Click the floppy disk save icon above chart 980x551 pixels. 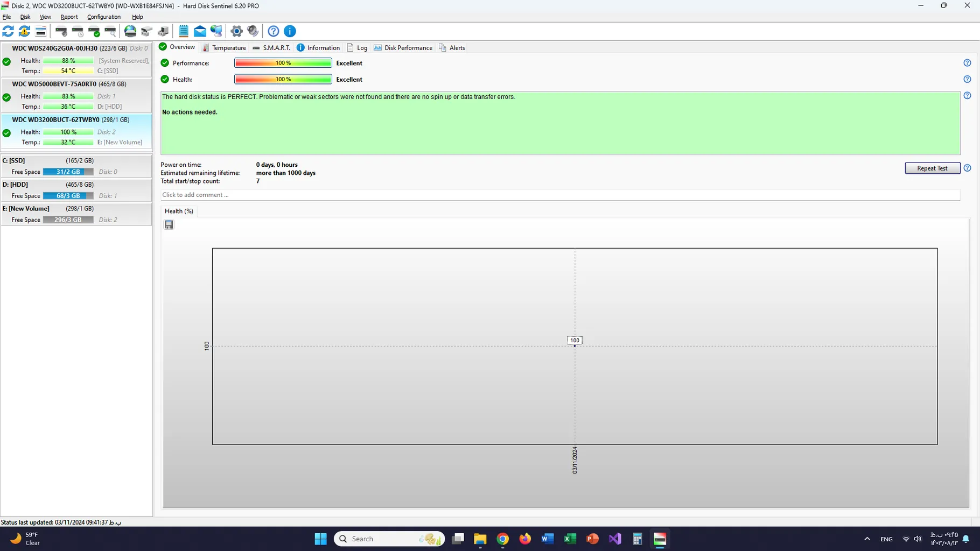169,225
